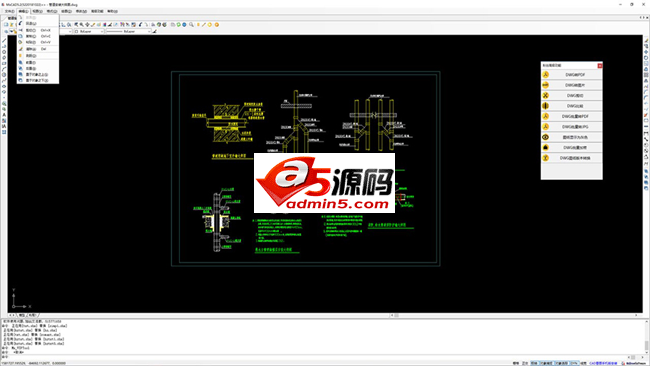
Task: Open the 格式 Format menu
Action: [52, 11]
